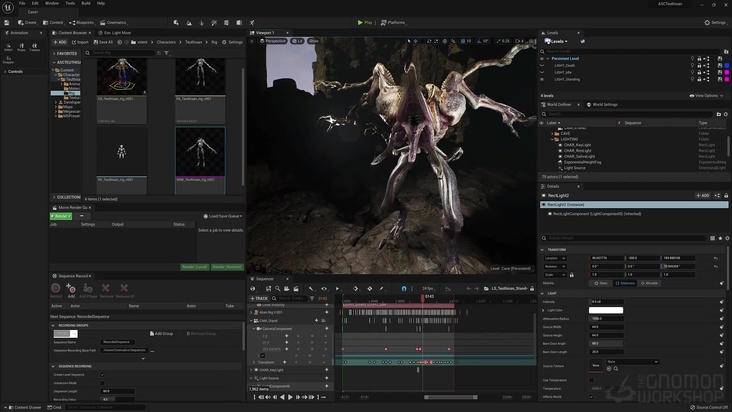Toggle visibility of LIGHT_Standing level
Viewport: 732px width, 412px height.
(542, 79)
